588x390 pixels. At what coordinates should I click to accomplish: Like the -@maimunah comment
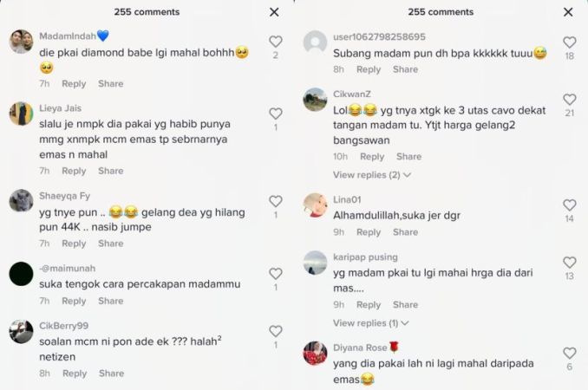point(276,274)
